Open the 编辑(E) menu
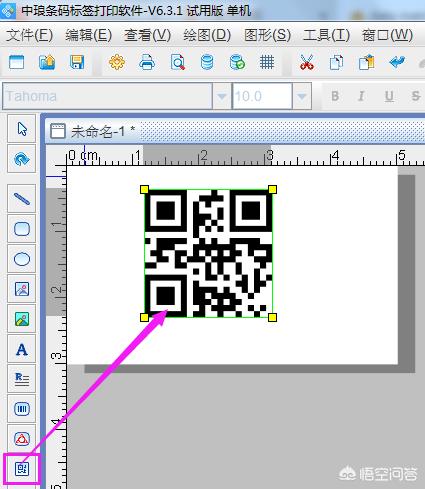 tap(88, 35)
